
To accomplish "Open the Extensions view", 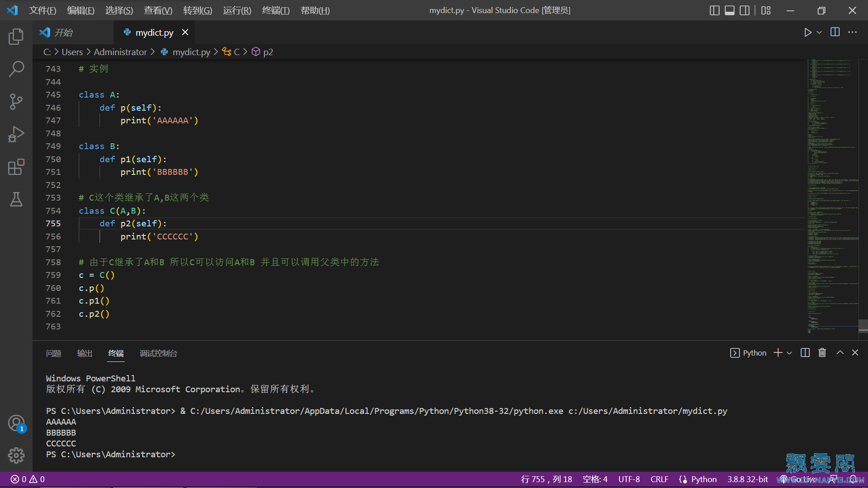I will click(x=16, y=167).
